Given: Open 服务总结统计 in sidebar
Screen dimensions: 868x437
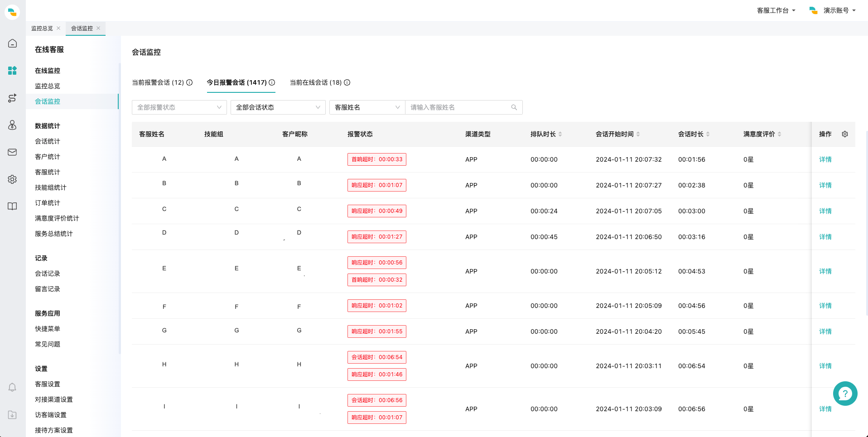Looking at the screenshot, I should point(54,234).
